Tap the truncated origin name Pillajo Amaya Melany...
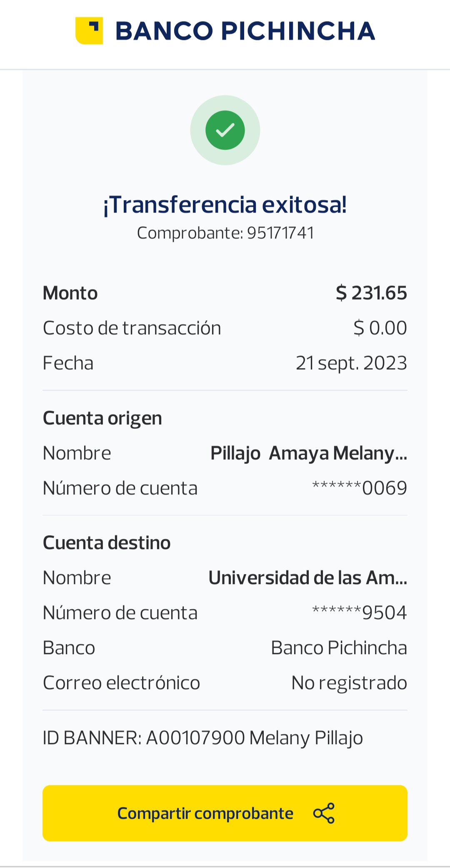 pyautogui.click(x=308, y=453)
